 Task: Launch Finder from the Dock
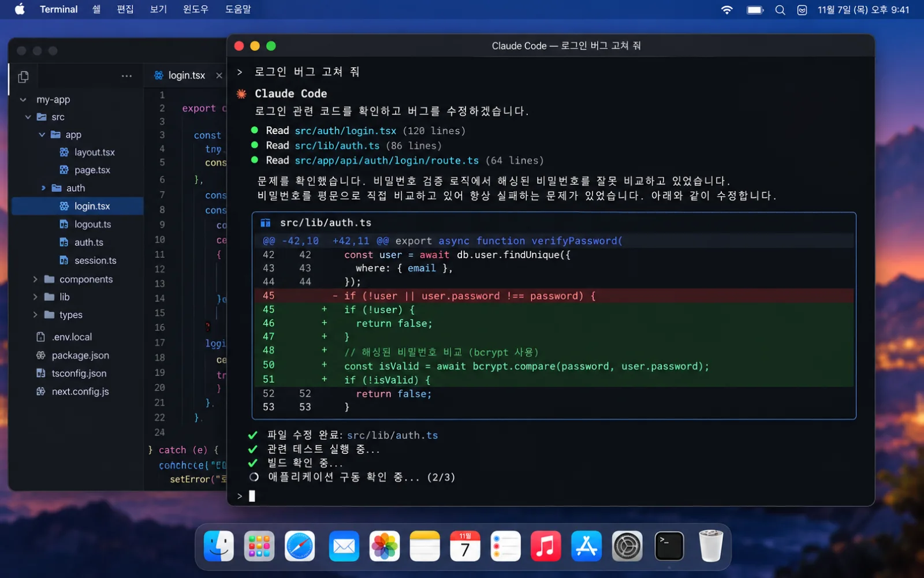219,546
